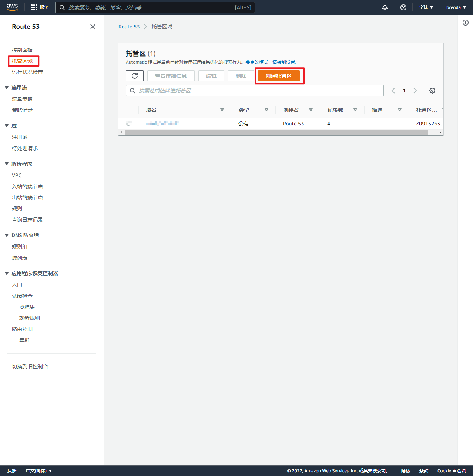This screenshot has height=476, width=473.
Task: Open 规则组 under DNS 防火墙
Action: [x=20, y=247]
